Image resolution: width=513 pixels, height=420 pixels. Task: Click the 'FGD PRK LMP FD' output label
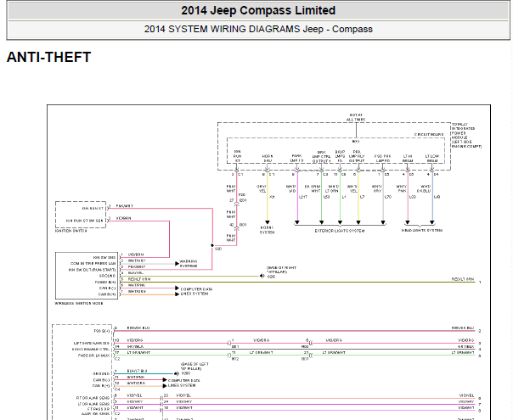click(383, 159)
